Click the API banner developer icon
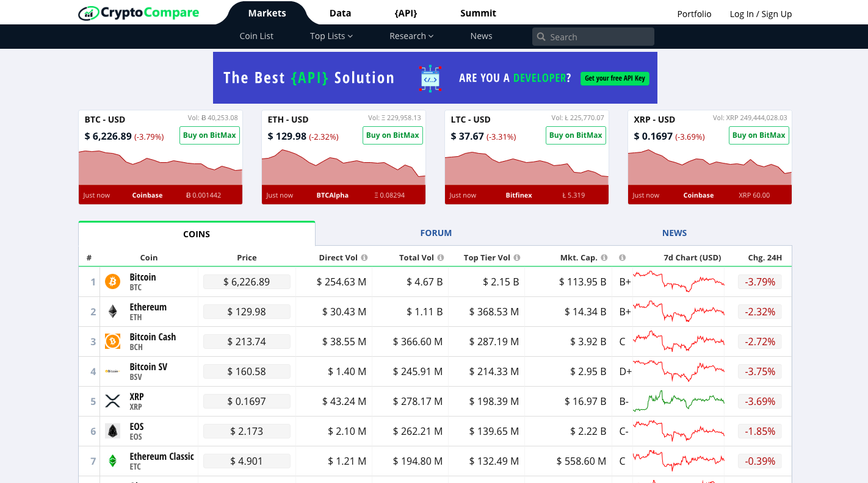The height and width of the screenshot is (483, 868). [x=430, y=78]
